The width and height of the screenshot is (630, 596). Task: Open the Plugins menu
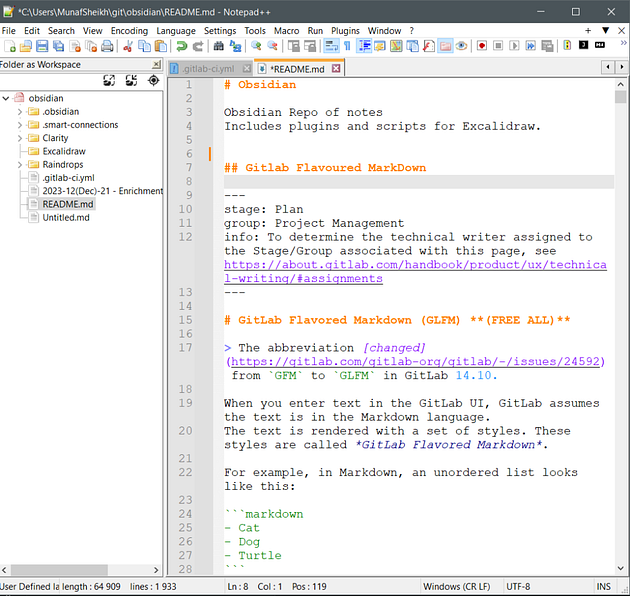(x=345, y=31)
